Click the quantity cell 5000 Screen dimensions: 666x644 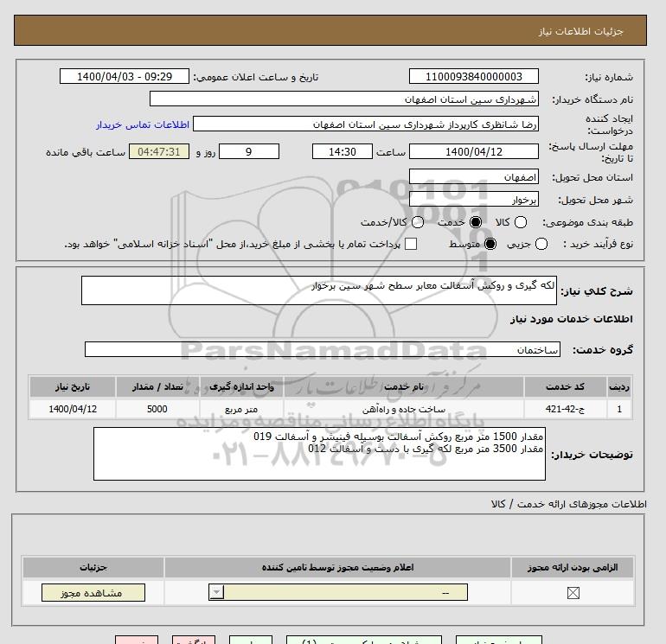157,409
